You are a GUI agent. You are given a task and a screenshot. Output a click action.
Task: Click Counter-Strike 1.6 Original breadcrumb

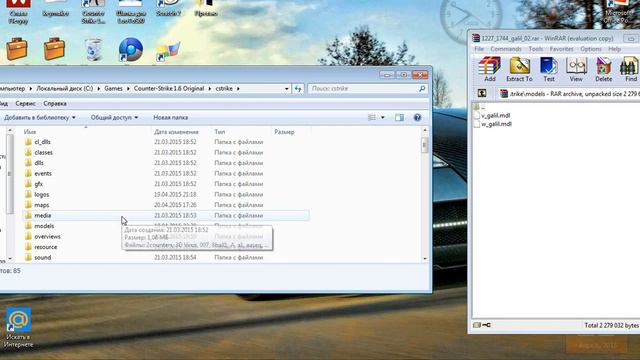(x=169, y=89)
